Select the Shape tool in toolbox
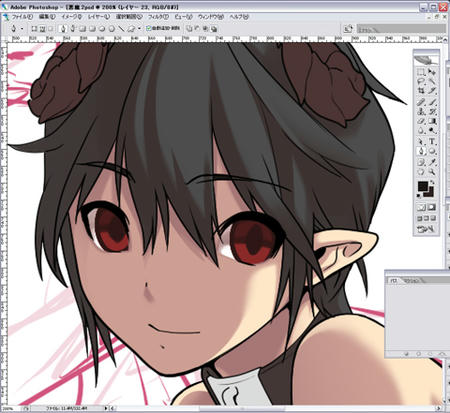The width and height of the screenshot is (450, 413). (432, 151)
